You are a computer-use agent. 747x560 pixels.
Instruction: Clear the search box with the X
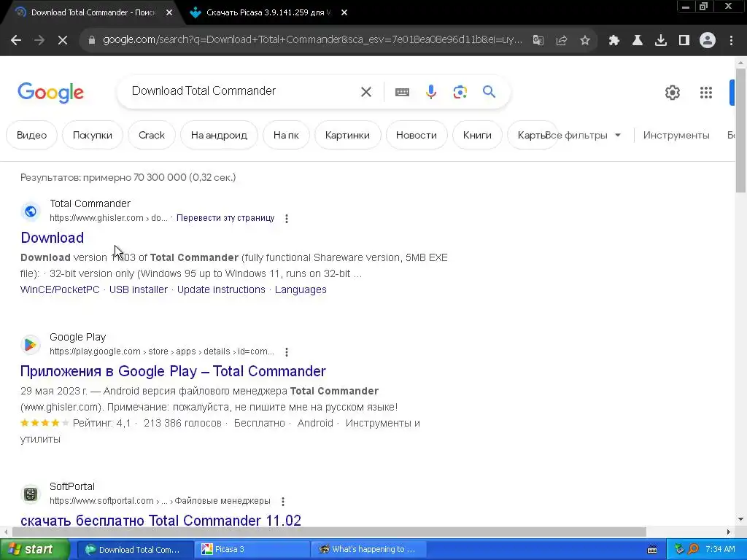pyautogui.click(x=366, y=92)
